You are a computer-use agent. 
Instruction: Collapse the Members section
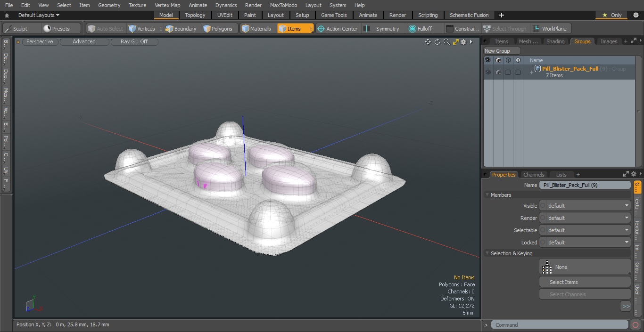(x=487, y=195)
